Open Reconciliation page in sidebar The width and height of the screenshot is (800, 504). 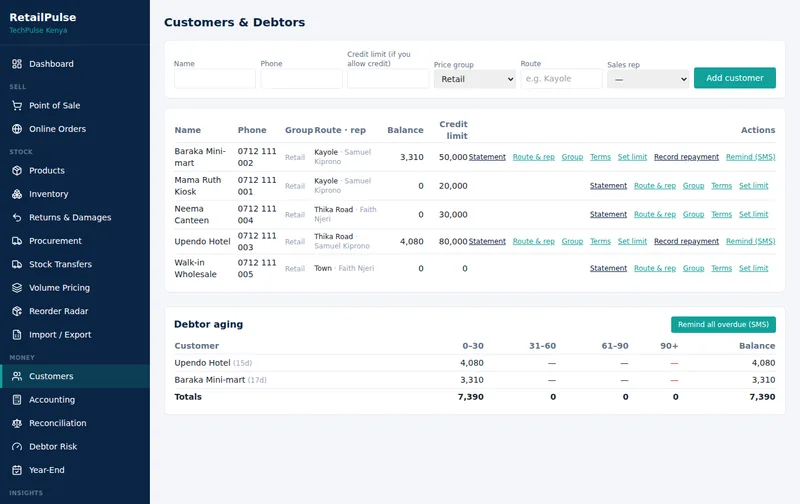(x=75, y=423)
